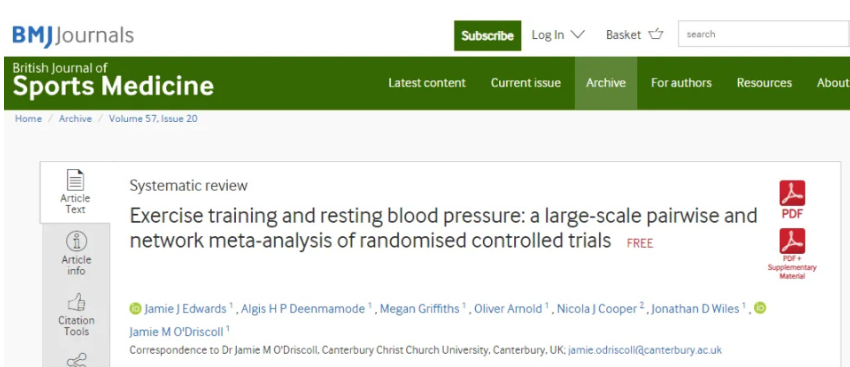This screenshot has width=850, height=367.
Task: Open the PDF download icon
Action: pyautogui.click(x=792, y=194)
